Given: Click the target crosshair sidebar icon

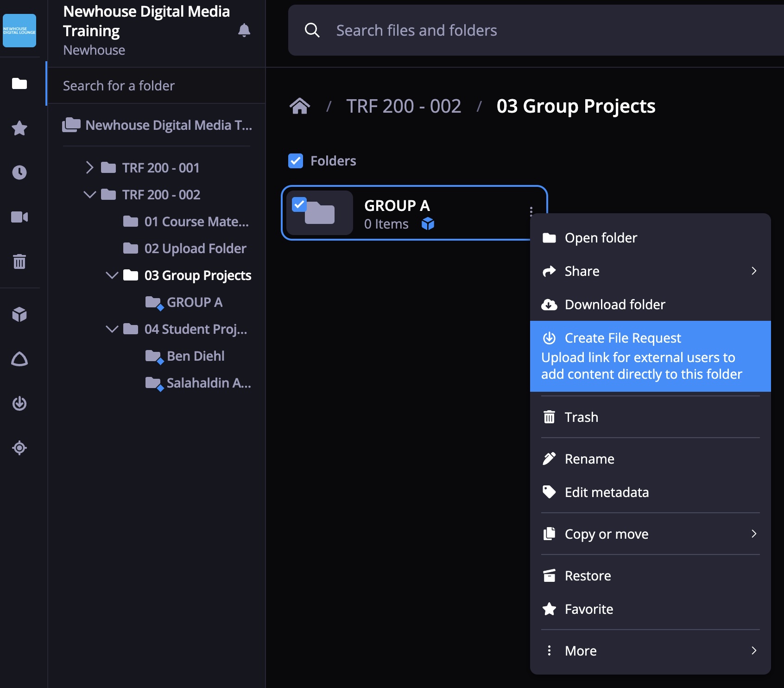Looking at the screenshot, I should point(19,448).
